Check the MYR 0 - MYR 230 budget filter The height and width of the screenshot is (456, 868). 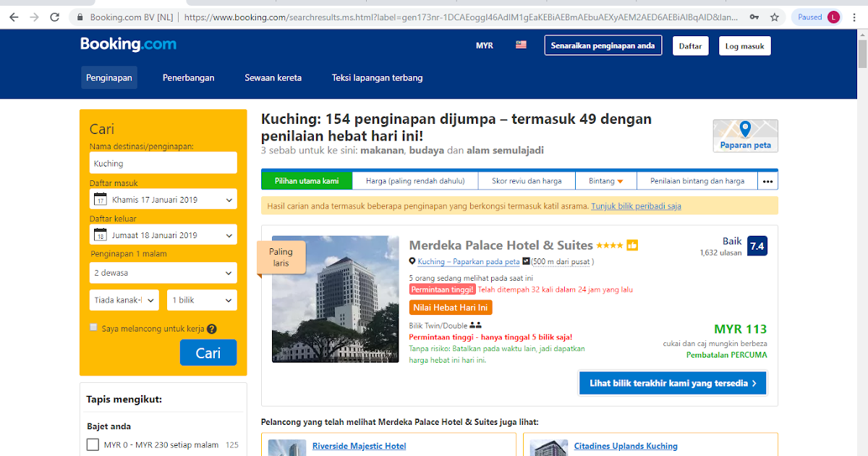point(93,445)
